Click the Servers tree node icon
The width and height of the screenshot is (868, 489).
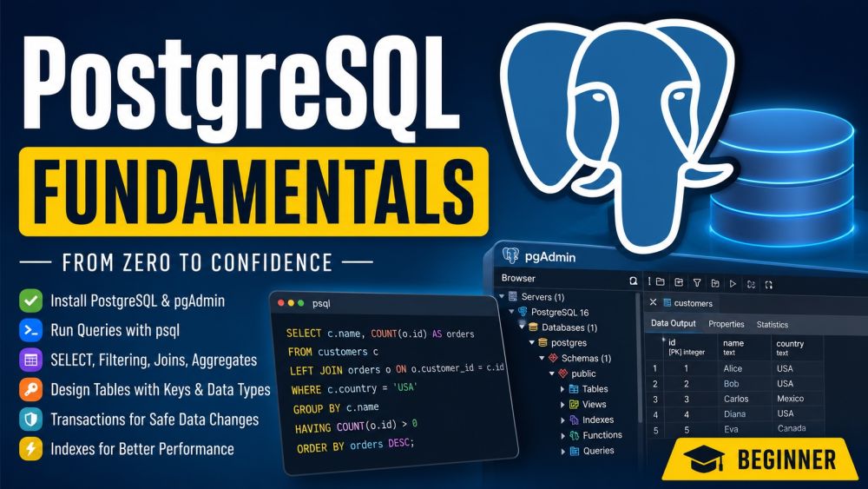tap(513, 296)
